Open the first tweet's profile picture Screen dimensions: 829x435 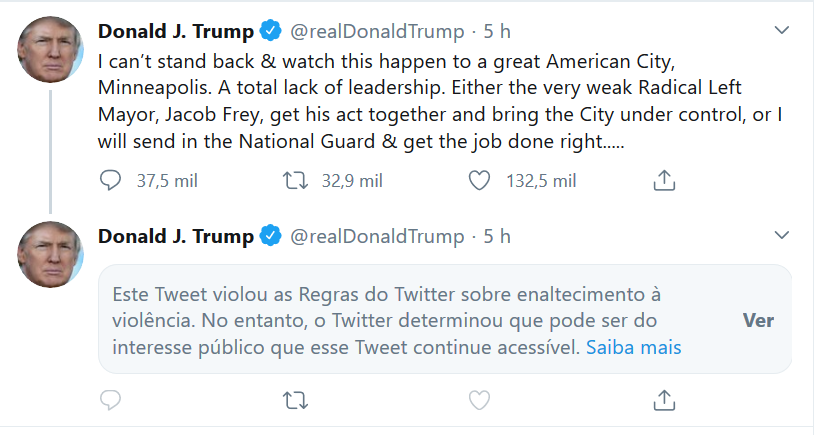click(x=50, y=49)
